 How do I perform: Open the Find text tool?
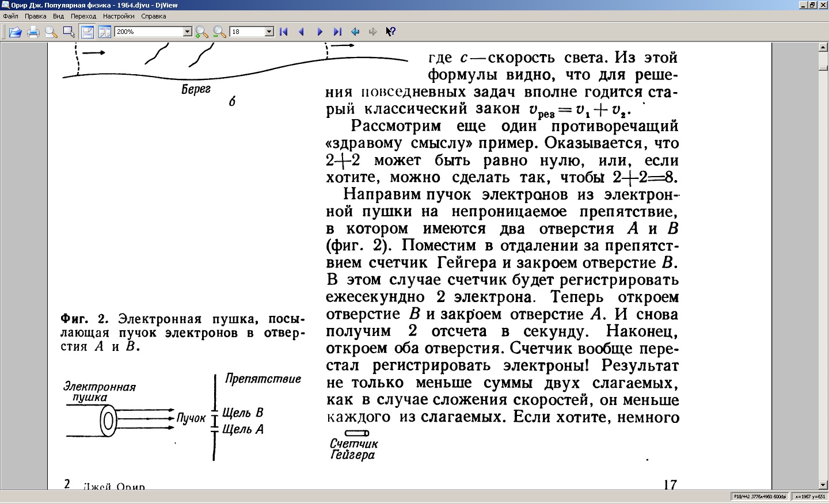(51, 32)
